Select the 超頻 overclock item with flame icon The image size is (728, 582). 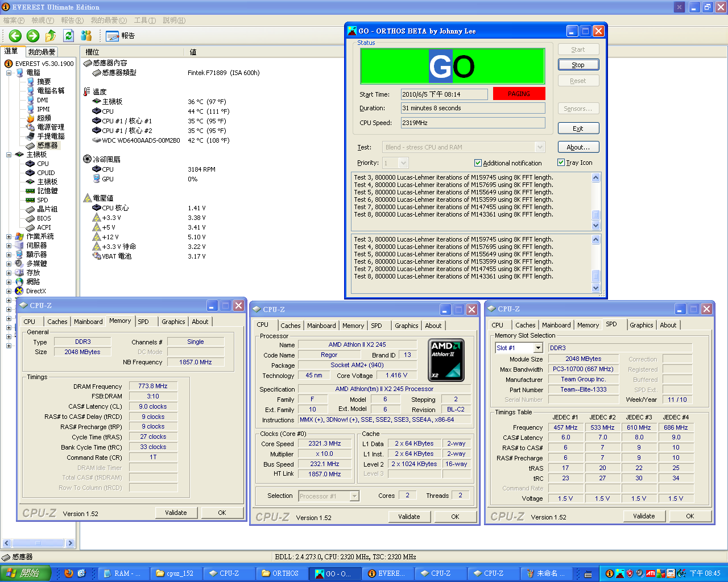click(43, 118)
